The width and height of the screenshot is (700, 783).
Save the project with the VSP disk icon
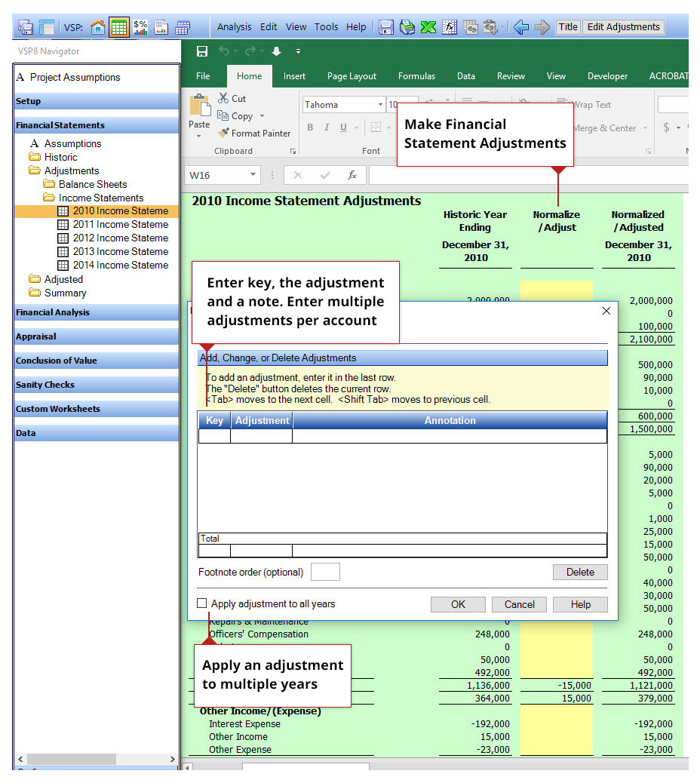point(386,27)
